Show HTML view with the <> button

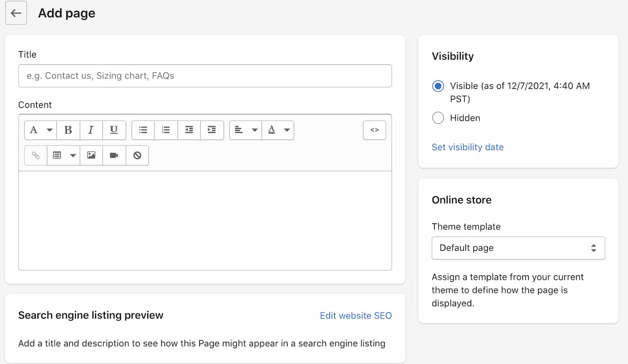click(x=374, y=130)
